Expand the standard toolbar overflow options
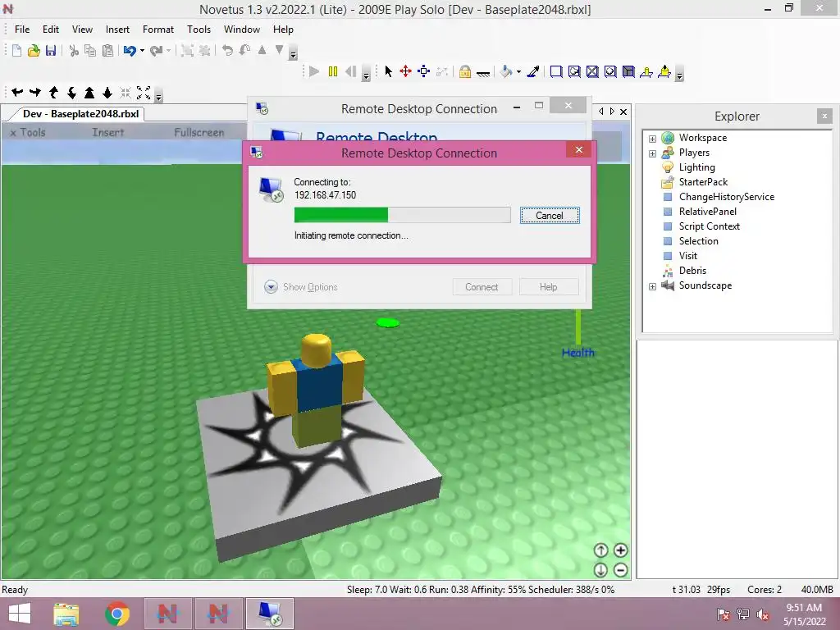 (293, 54)
